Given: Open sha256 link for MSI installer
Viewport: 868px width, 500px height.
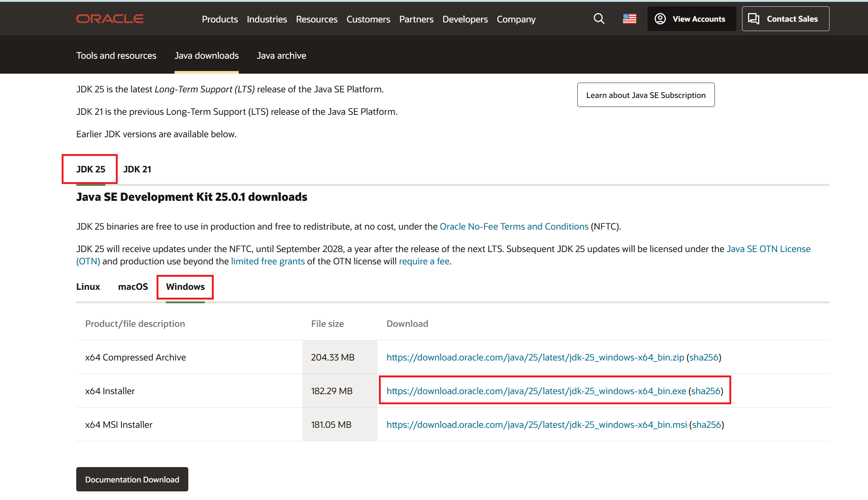Looking at the screenshot, I should (706, 424).
